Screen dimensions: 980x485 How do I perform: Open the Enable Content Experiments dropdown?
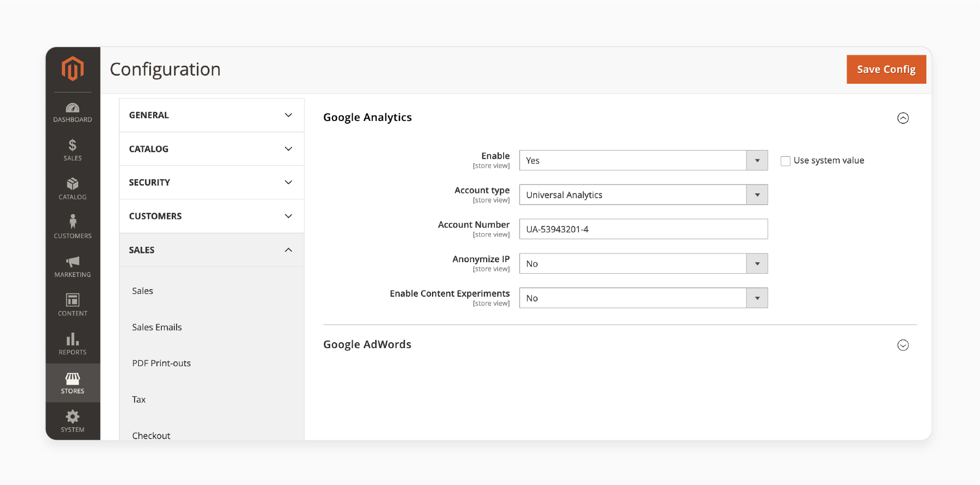pos(643,298)
